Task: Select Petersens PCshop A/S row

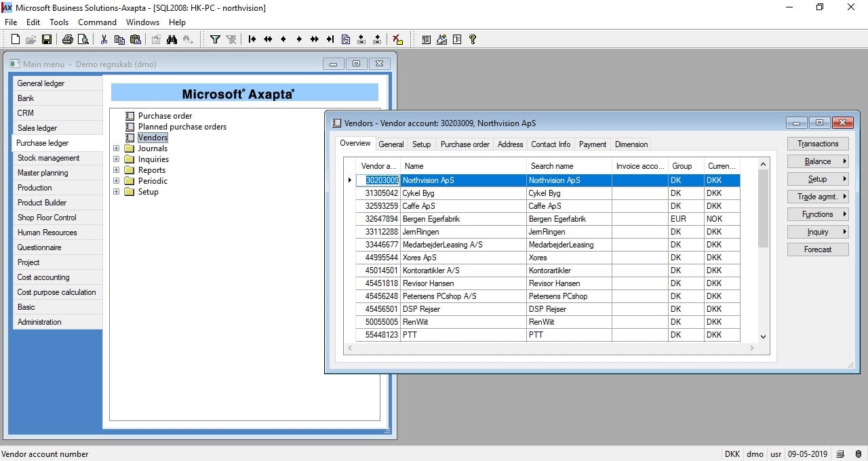Action: [x=548, y=296]
